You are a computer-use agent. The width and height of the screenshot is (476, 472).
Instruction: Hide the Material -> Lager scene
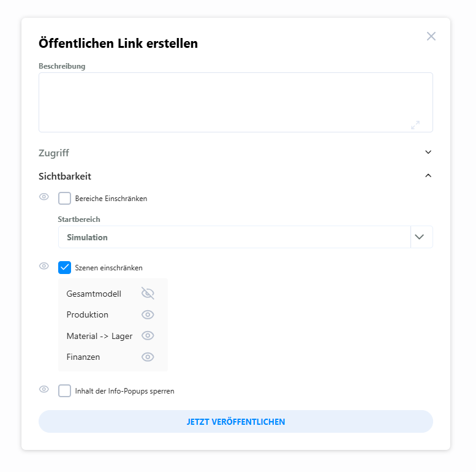click(x=148, y=335)
